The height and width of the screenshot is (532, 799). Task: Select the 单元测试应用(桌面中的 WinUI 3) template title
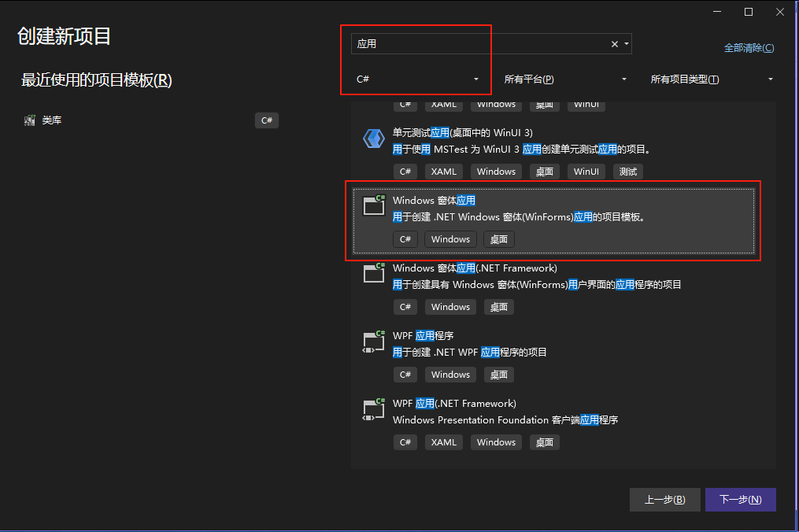pos(462,132)
